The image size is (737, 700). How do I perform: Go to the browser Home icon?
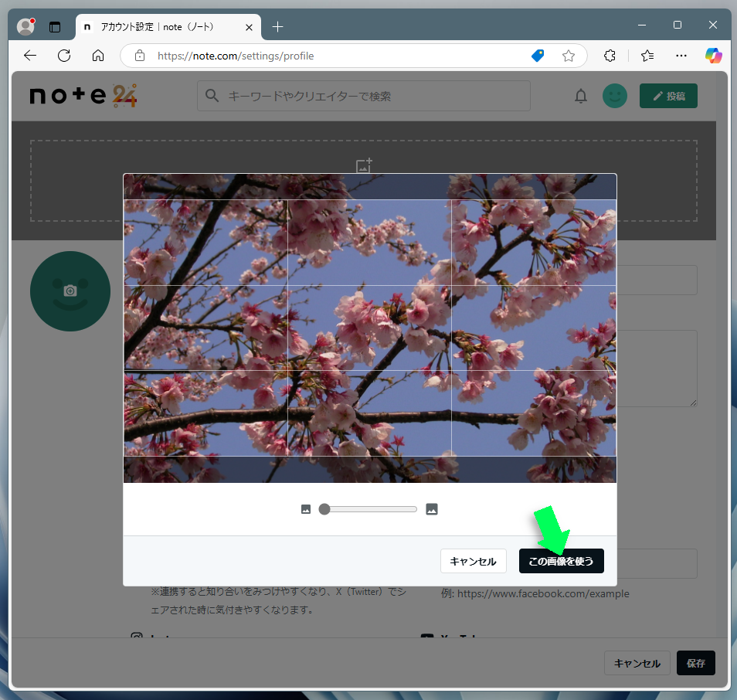[x=98, y=56]
